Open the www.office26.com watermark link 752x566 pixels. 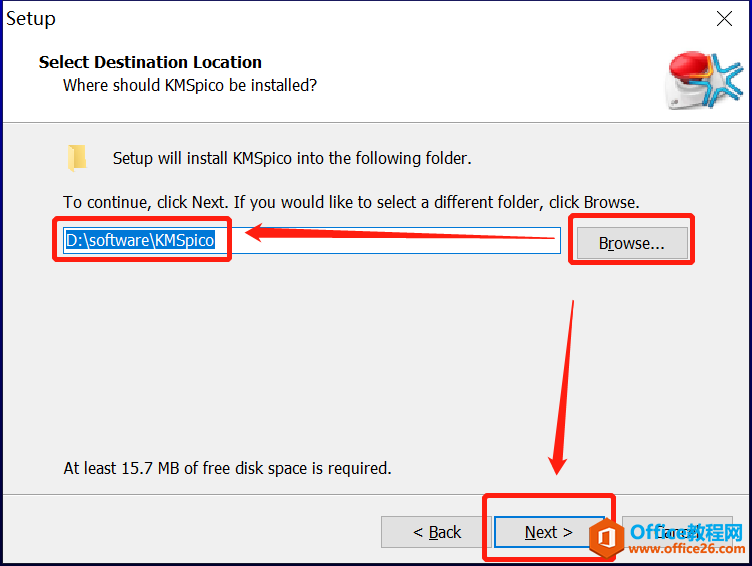coord(687,549)
